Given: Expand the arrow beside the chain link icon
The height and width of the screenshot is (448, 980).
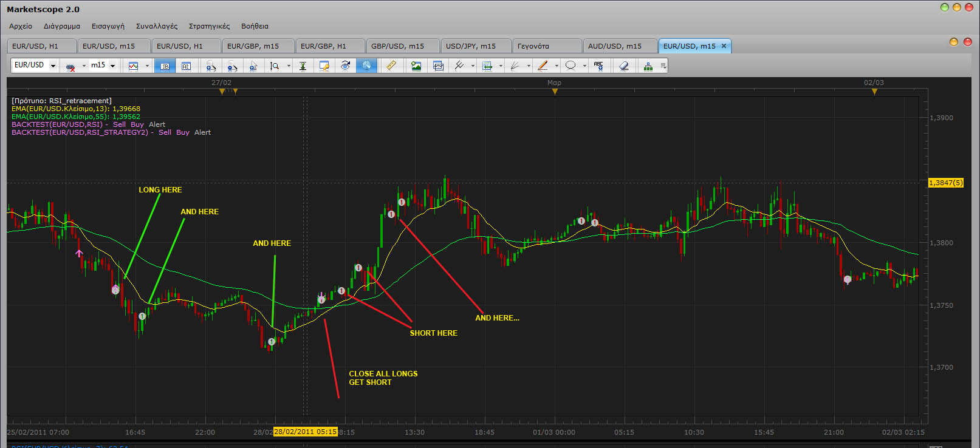Looking at the screenshot, I should tap(84, 66).
